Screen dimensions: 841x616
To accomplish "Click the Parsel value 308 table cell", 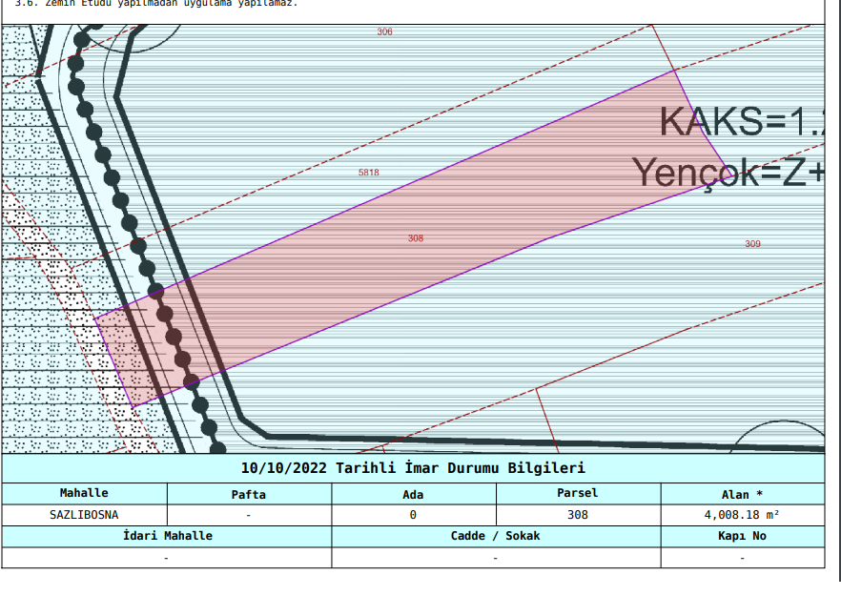I will click(x=577, y=515).
